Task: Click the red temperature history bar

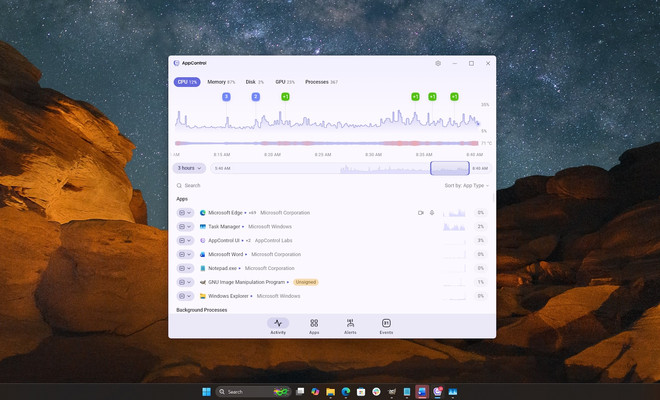Action: tap(327, 143)
